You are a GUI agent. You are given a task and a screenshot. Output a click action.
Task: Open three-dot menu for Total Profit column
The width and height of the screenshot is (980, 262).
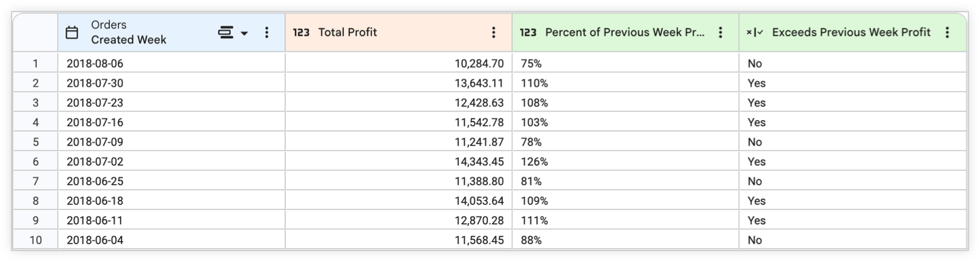pos(493,32)
